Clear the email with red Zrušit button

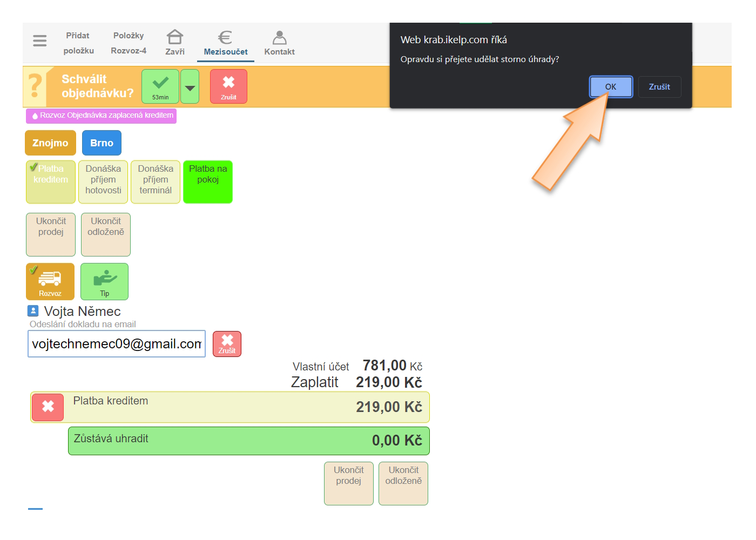click(x=227, y=344)
